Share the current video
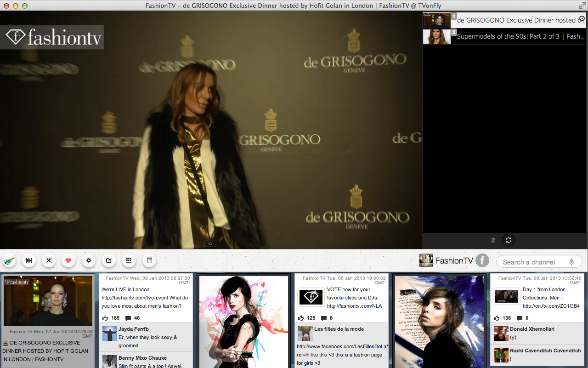The height and width of the screenshot is (368, 588). (109, 261)
